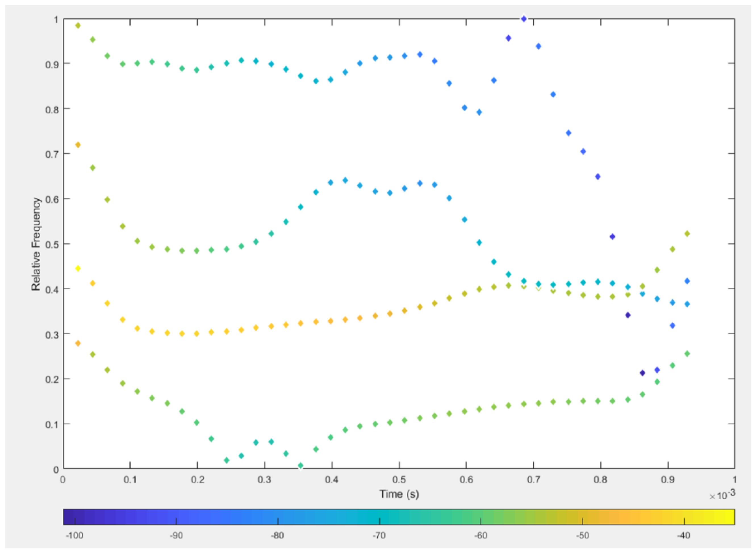Viewport: 756px width, 553px height.
Task: Click the colorbar at the -70 mark
Action: point(379,517)
